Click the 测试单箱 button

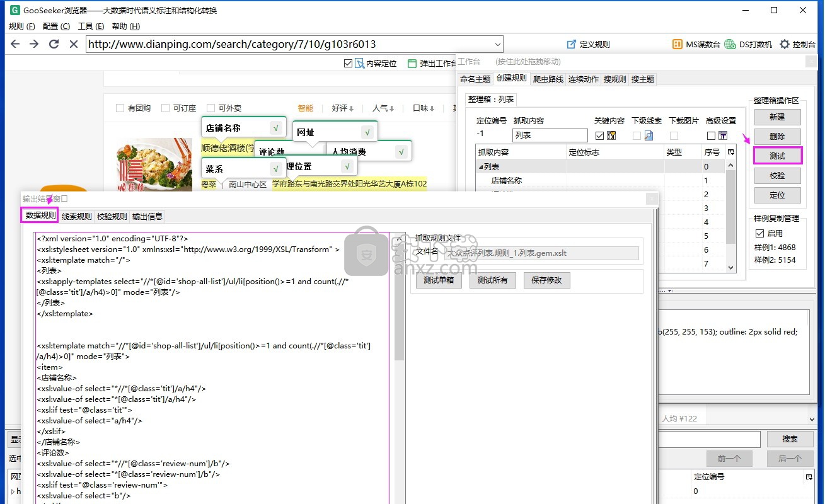pyautogui.click(x=439, y=280)
